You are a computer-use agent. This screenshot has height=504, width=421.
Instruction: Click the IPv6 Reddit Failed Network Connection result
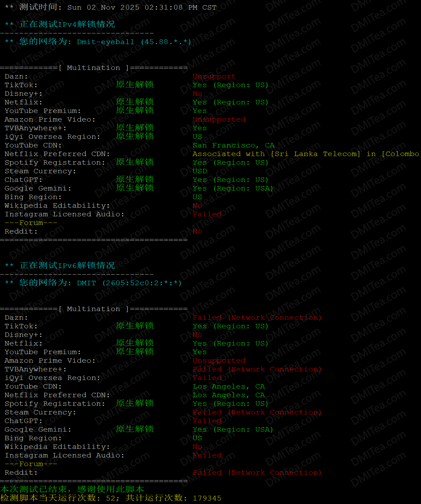(x=257, y=472)
